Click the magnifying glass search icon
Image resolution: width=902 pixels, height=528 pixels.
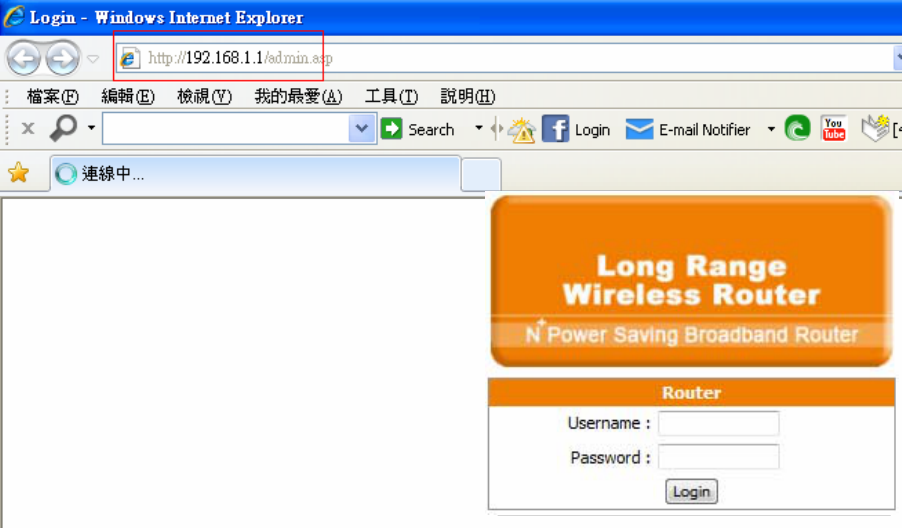coord(63,128)
